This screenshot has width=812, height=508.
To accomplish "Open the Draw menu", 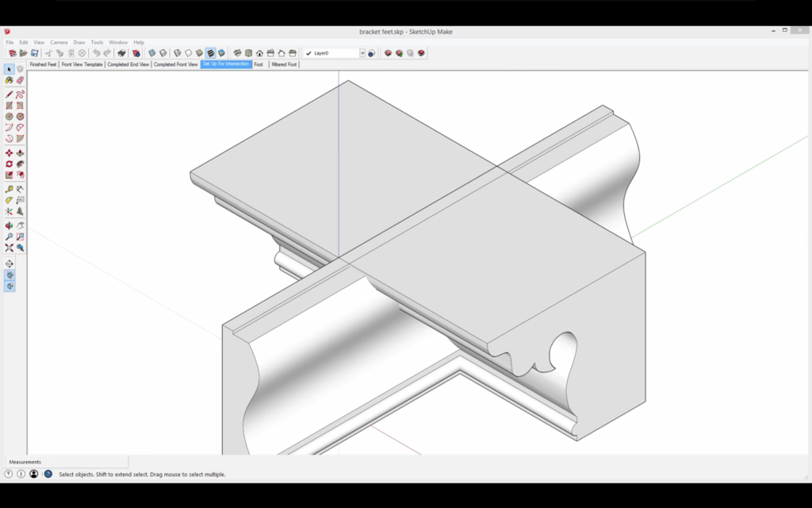I will tap(79, 42).
